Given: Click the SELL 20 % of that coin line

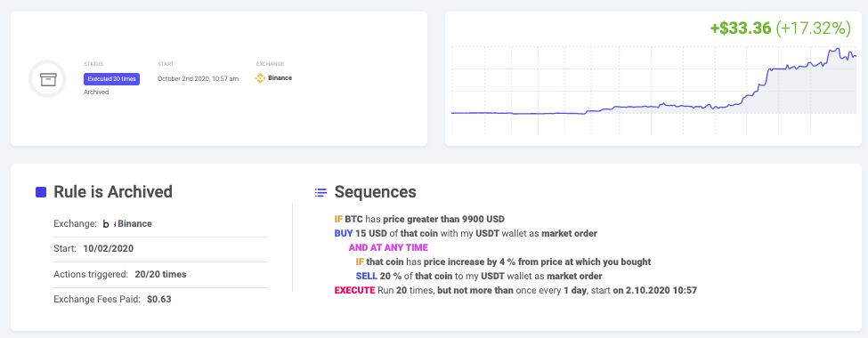Looking at the screenshot, I should (x=479, y=276).
